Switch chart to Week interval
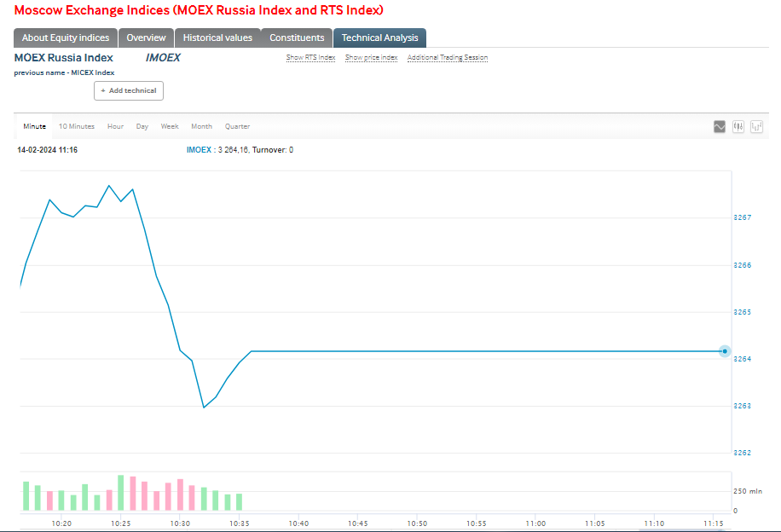 tap(170, 126)
